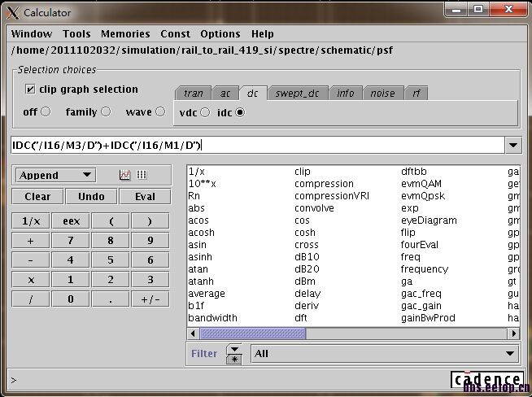Switch to the swept_dc tab

click(298, 94)
